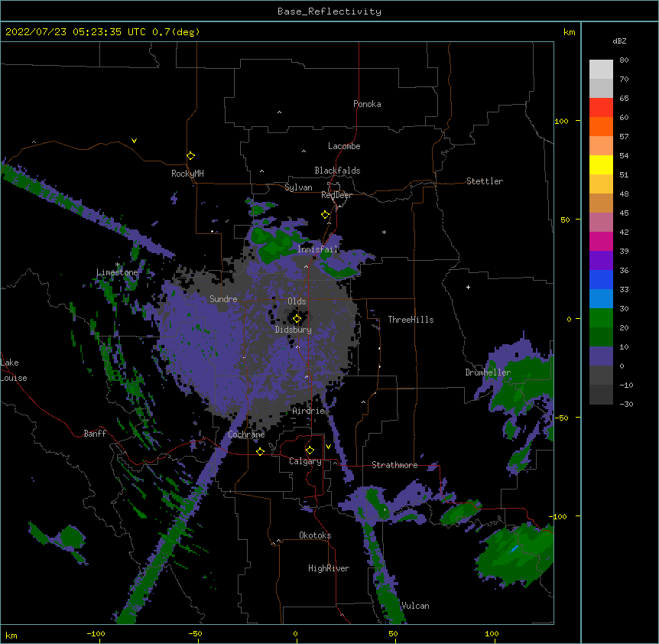
Task: Click the Didsbury town label
Action: tap(294, 330)
